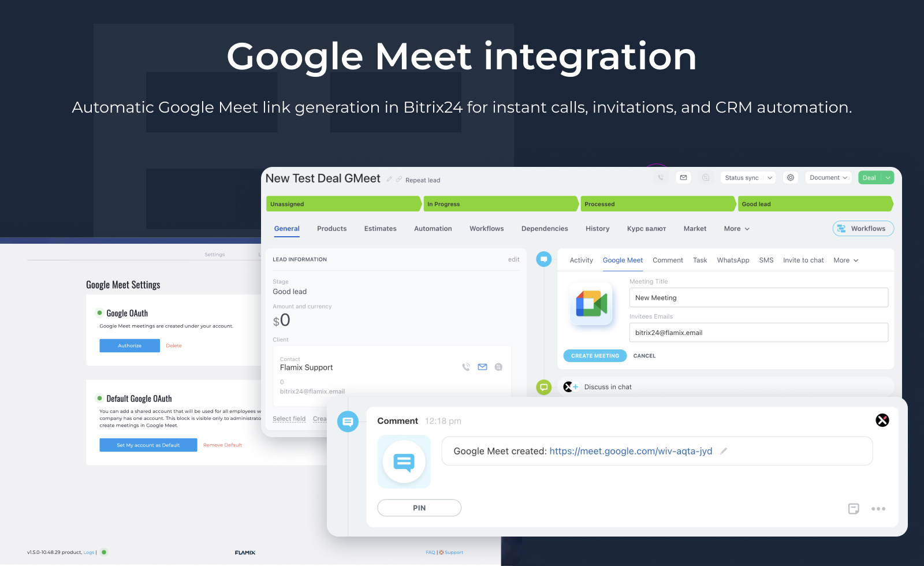This screenshot has height=566, width=924.
Task: Select the WhatsApp tab in timeline
Action: coord(733,260)
